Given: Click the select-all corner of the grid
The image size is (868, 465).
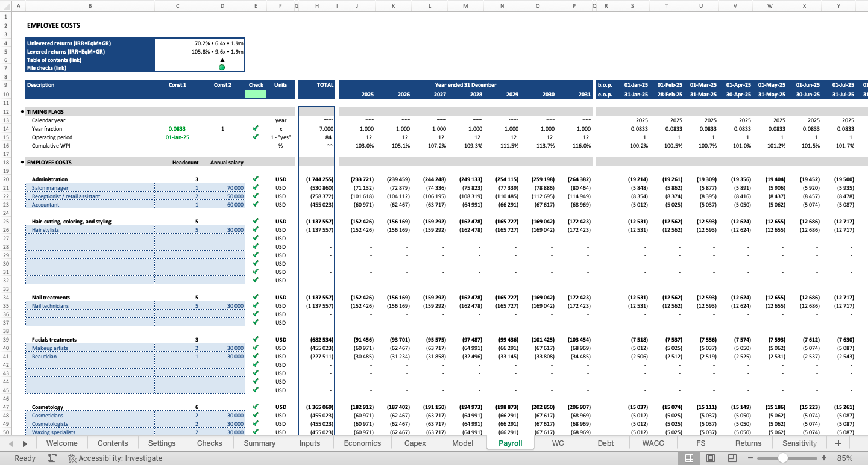Looking at the screenshot, I should tap(5, 6).
